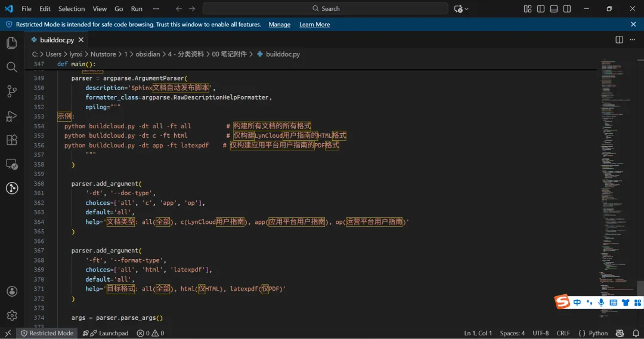644x339 pixels.
Task: Change UTF-8 encoding
Action: tap(540, 333)
